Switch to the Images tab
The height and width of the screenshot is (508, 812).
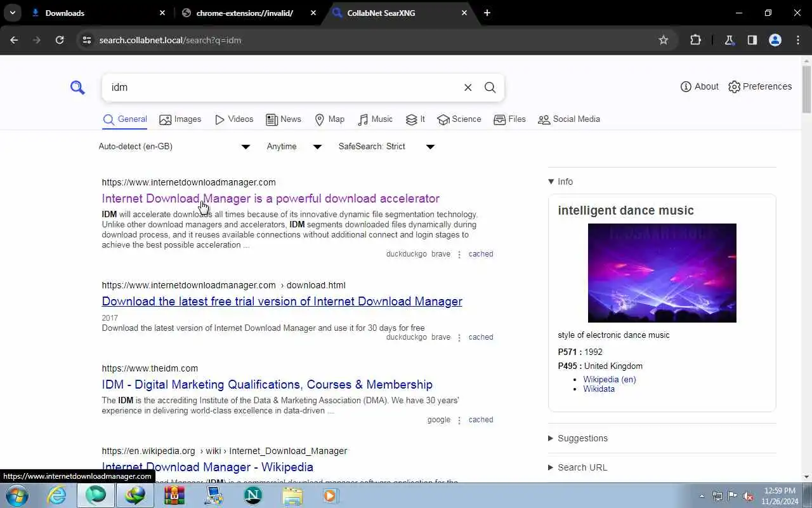(x=180, y=119)
